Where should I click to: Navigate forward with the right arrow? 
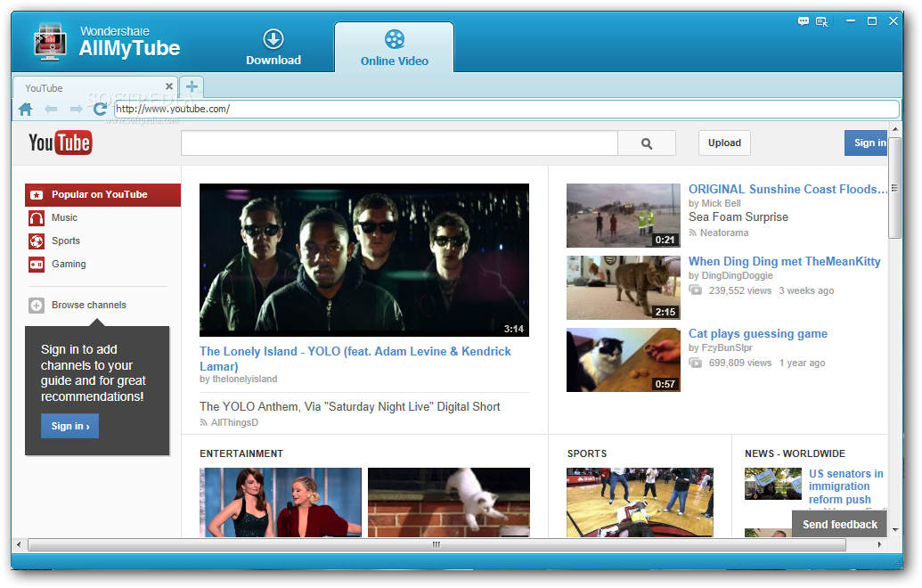76,109
